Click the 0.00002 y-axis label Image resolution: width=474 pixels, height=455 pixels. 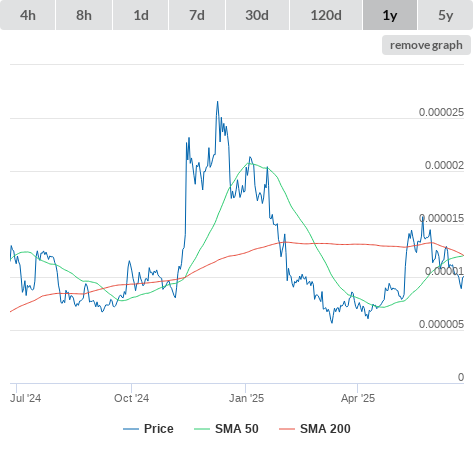pos(444,165)
